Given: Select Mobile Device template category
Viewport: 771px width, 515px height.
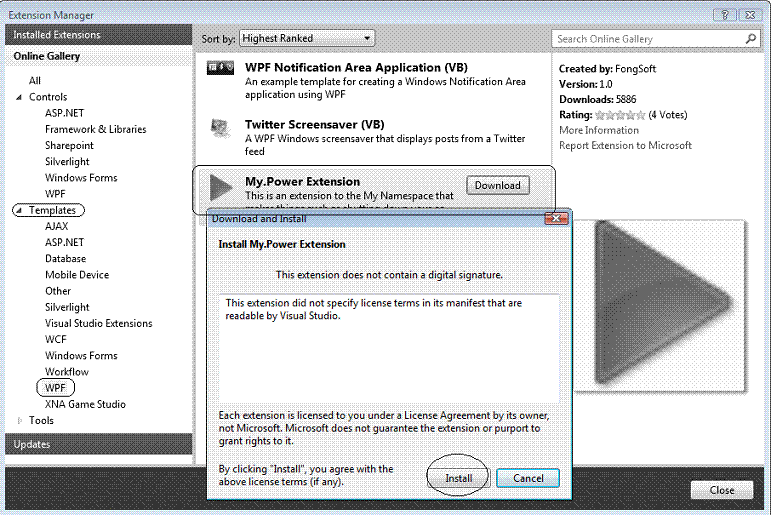Looking at the screenshot, I should 77,275.
